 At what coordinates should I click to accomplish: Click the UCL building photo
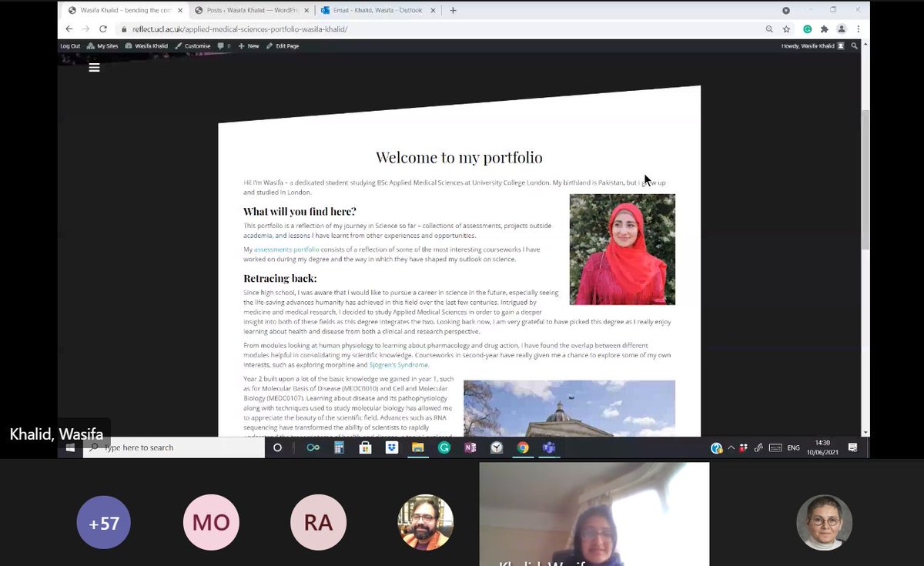click(569, 408)
